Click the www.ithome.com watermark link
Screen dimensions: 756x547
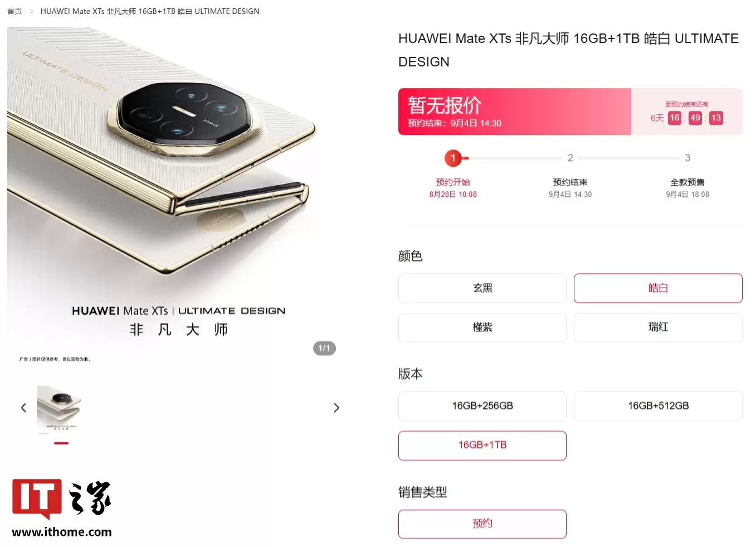tap(62, 532)
